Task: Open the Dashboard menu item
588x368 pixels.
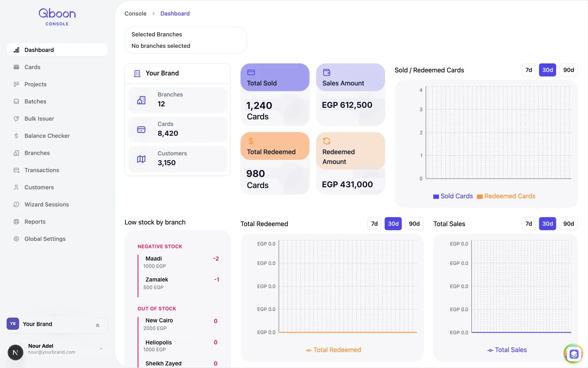Action: pos(57,50)
